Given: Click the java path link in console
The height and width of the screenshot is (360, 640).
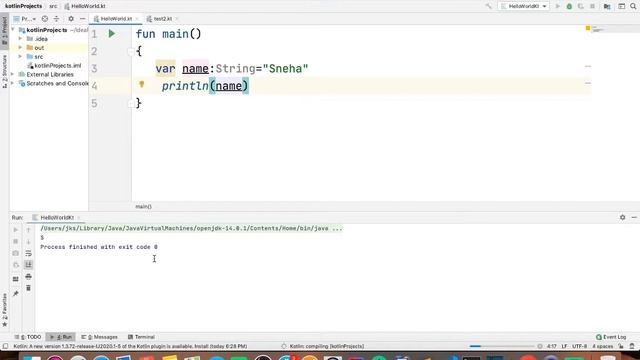Looking at the screenshot, I should (x=191, y=228).
